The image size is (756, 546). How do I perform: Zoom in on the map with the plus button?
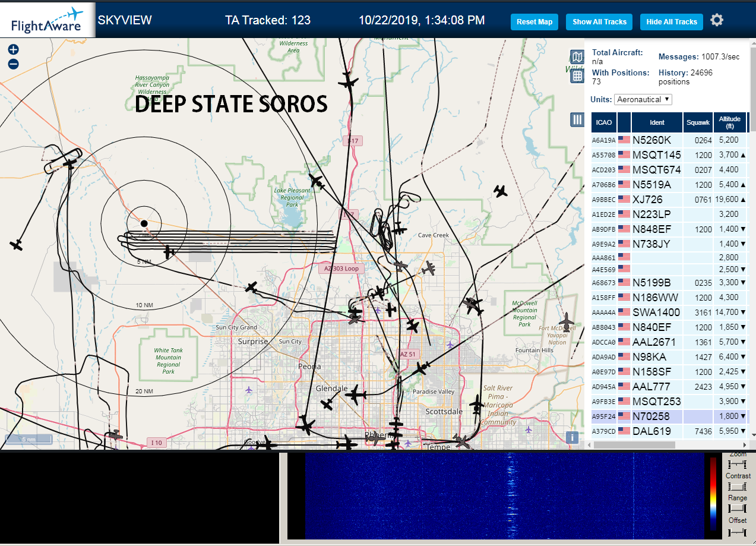(x=13, y=50)
